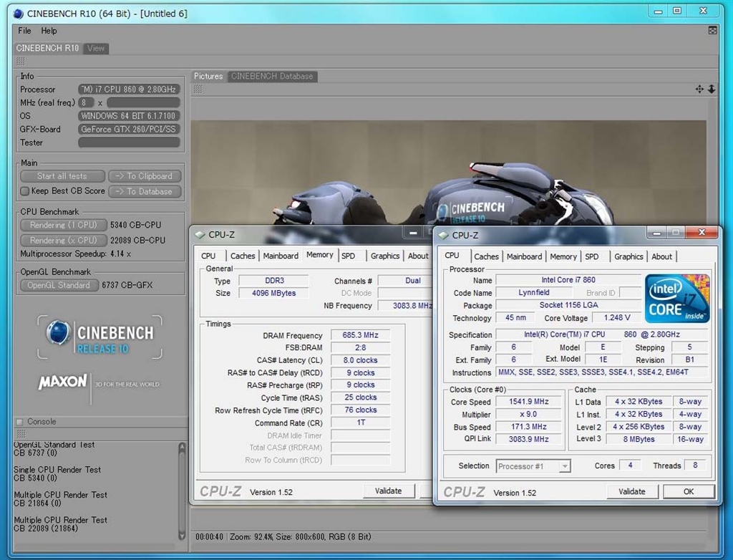Click the CINEBENCH Release 10 logo
Image resolution: width=733 pixels, height=560 pixels.
(x=100, y=338)
